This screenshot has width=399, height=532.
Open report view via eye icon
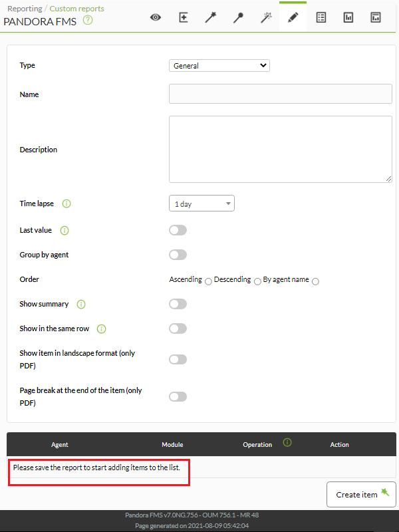click(156, 17)
